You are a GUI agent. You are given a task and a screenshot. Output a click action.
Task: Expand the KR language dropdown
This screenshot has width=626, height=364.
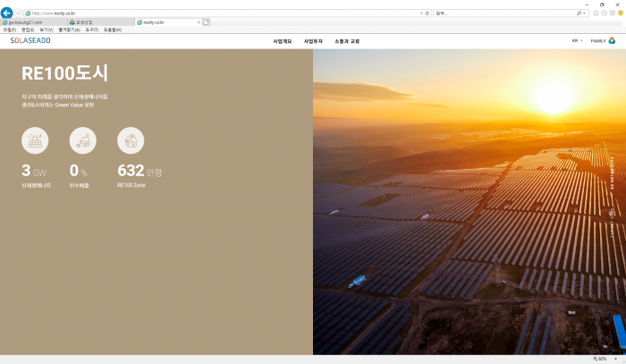tap(577, 41)
